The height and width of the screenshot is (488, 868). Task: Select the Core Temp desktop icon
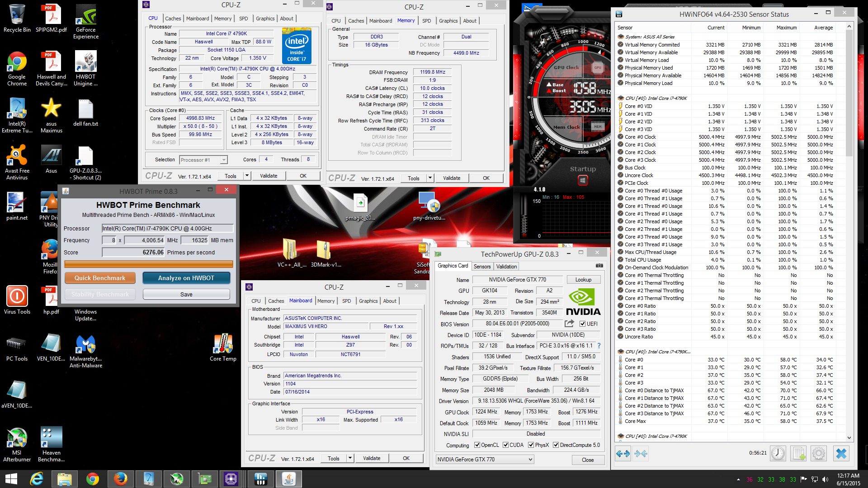click(223, 347)
